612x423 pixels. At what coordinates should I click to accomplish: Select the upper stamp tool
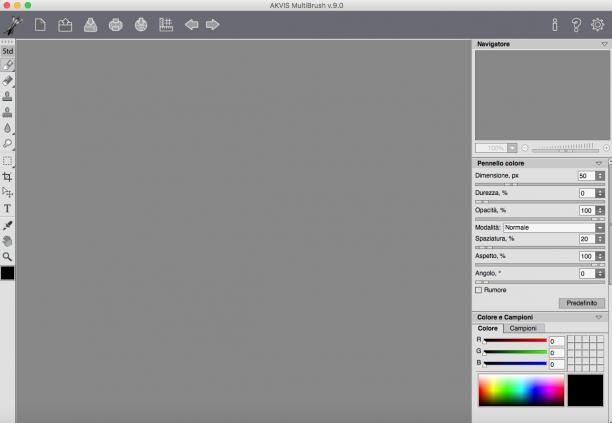(x=7, y=96)
